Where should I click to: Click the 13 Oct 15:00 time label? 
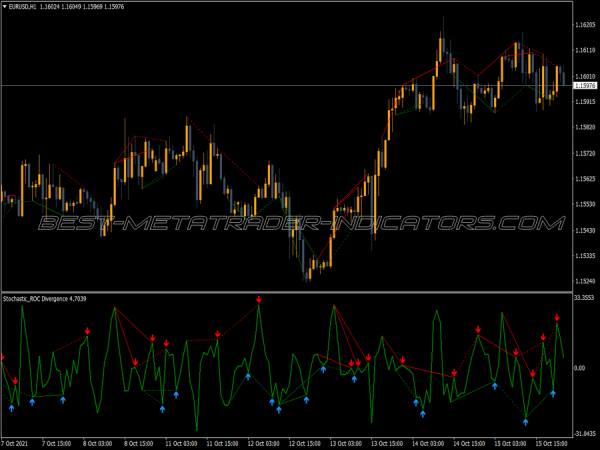pyautogui.click(x=387, y=444)
